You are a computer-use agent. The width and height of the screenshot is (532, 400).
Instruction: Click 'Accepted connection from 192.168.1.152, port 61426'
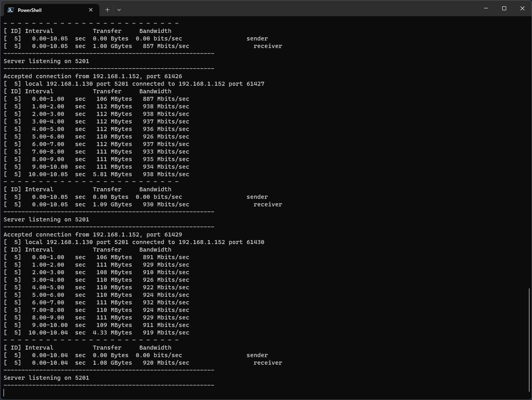point(93,76)
